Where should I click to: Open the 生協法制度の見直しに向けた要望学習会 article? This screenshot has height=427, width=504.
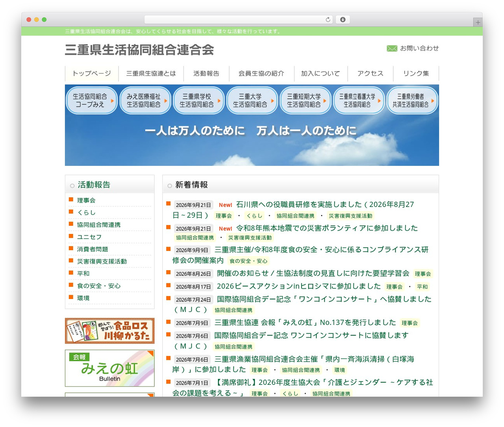313,273
